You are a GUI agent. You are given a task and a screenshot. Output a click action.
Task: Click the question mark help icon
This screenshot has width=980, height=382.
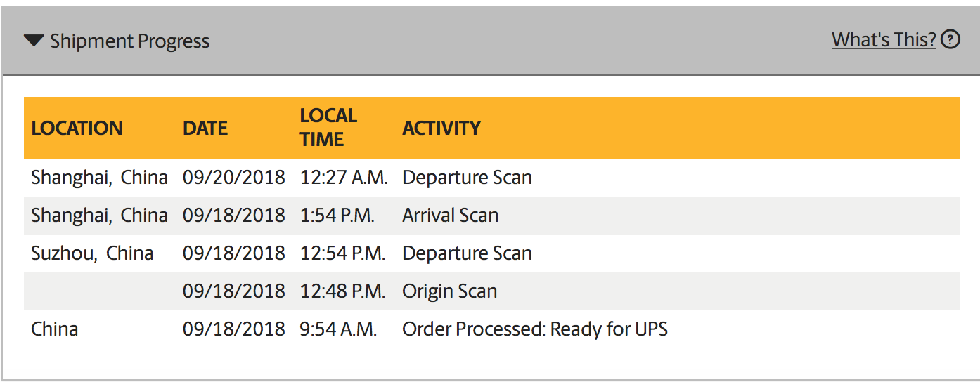[x=950, y=40]
